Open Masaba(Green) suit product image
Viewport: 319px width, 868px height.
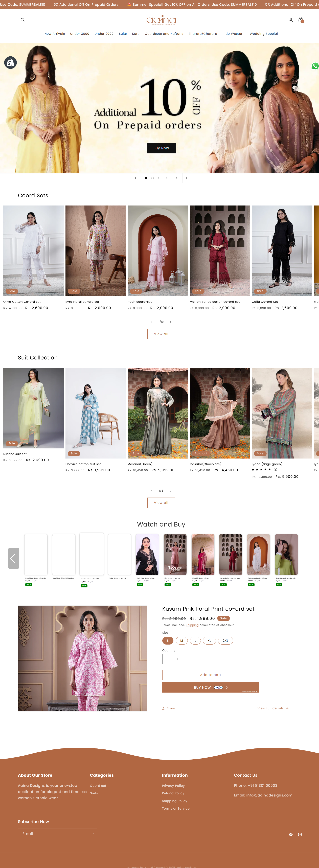(x=158, y=413)
